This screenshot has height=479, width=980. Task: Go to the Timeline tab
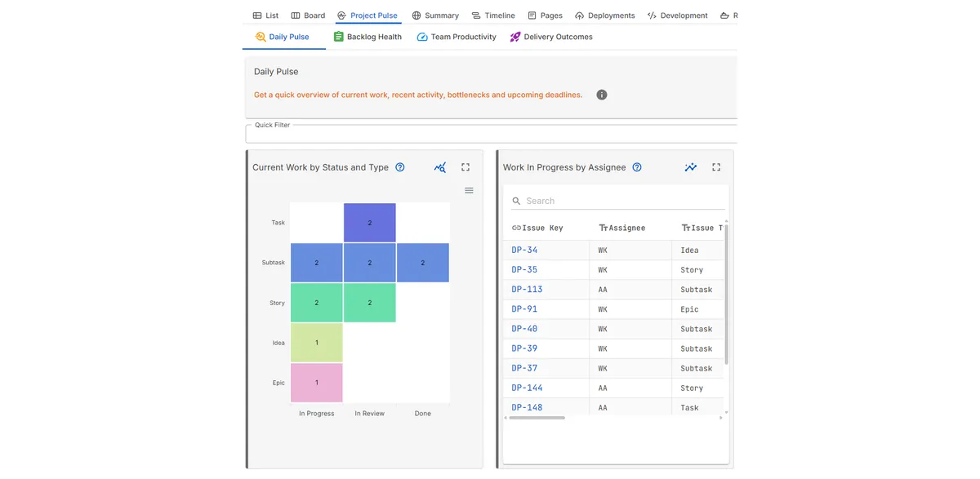493,16
